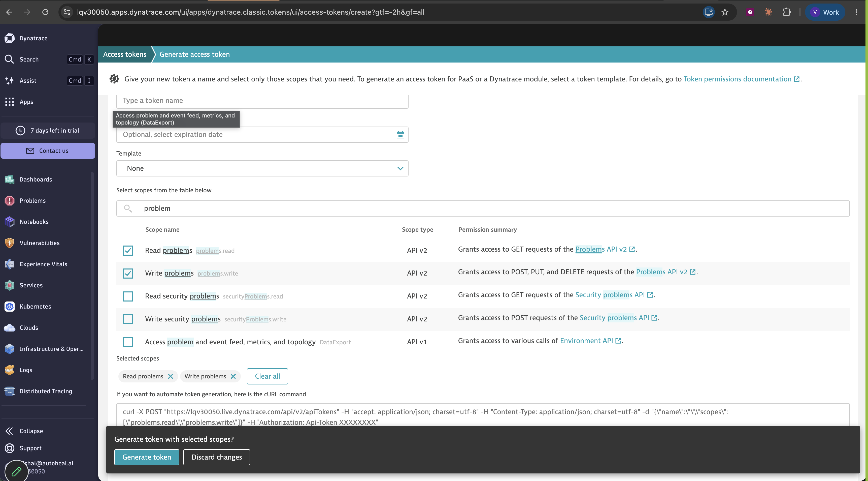This screenshot has height=481, width=868.
Task: Open Distributed Tracing app
Action: [x=46, y=391]
